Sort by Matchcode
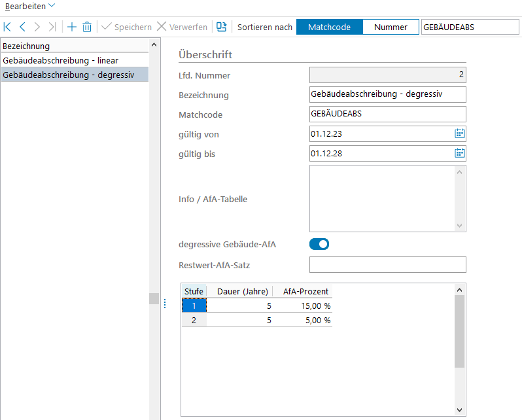The image size is (522, 420). tap(329, 27)
